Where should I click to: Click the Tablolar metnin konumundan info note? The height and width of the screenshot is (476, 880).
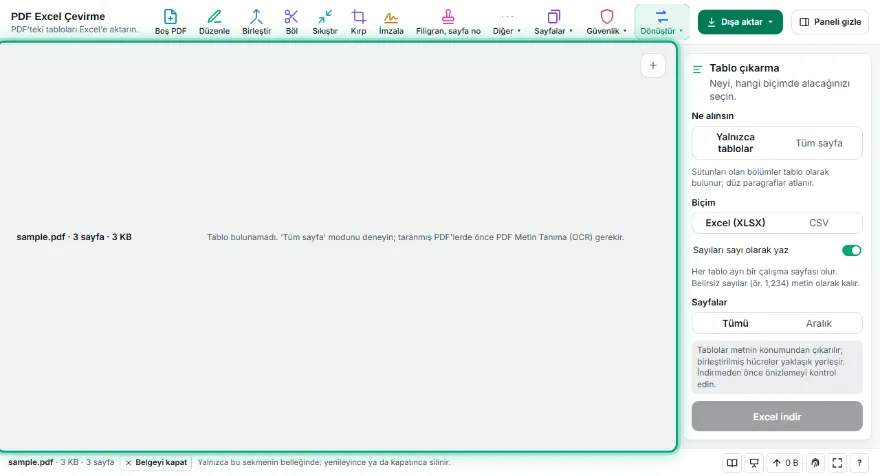click(777, 367)
